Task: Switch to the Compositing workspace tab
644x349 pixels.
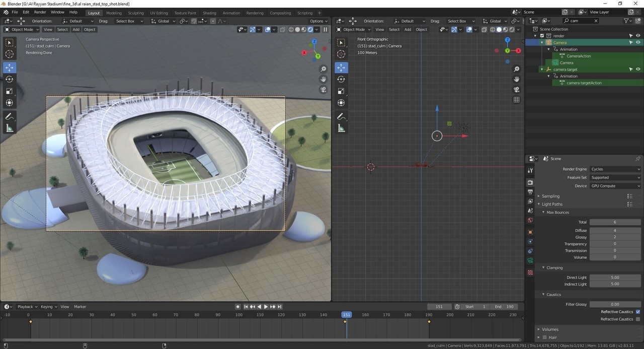Action: tap(280, 13)
